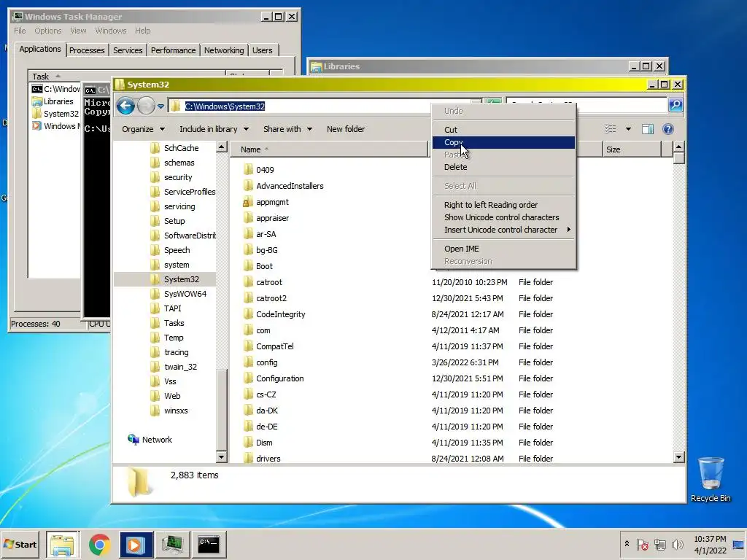The image size is (747, 560).
Task: Click the volume speaker tray icon
Action: [676, 544]
